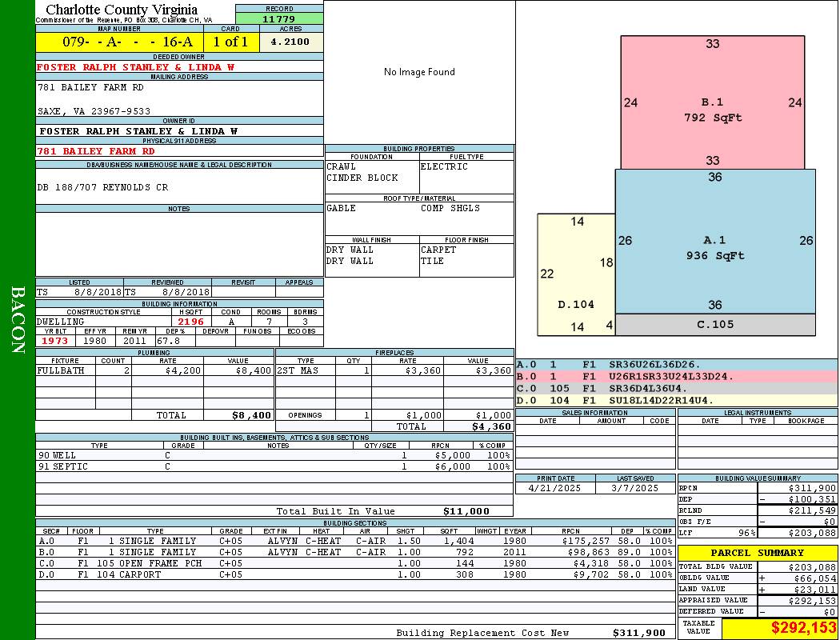The width and height of the screenshot is (840, 640).
Task: Click the 90 WELL built-in row
Action: click(274, 456)
